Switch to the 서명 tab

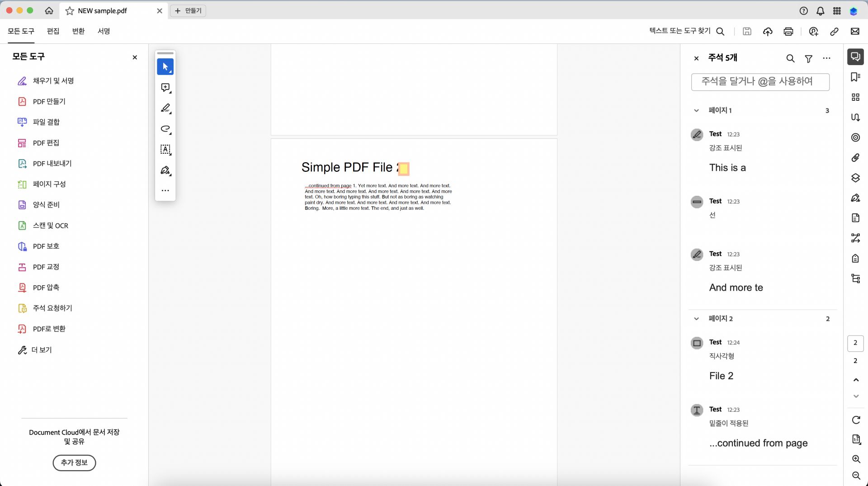(x=104, y=31)
